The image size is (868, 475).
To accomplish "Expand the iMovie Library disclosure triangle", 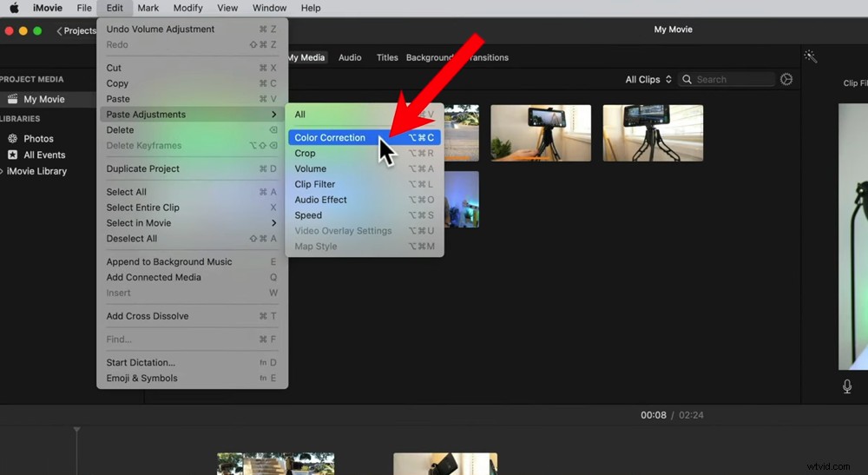I will 2,171.
